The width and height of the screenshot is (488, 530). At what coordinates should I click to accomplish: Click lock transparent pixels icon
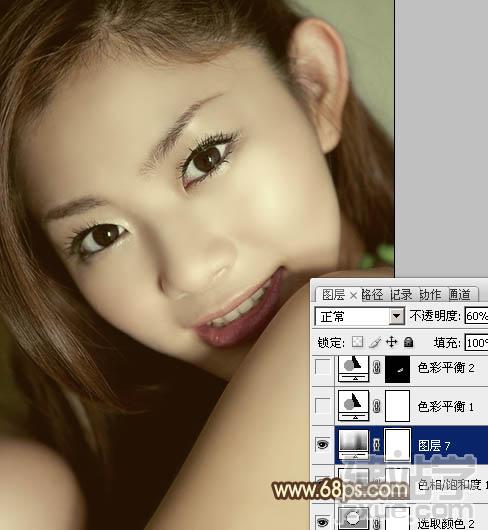pos(357,342)
